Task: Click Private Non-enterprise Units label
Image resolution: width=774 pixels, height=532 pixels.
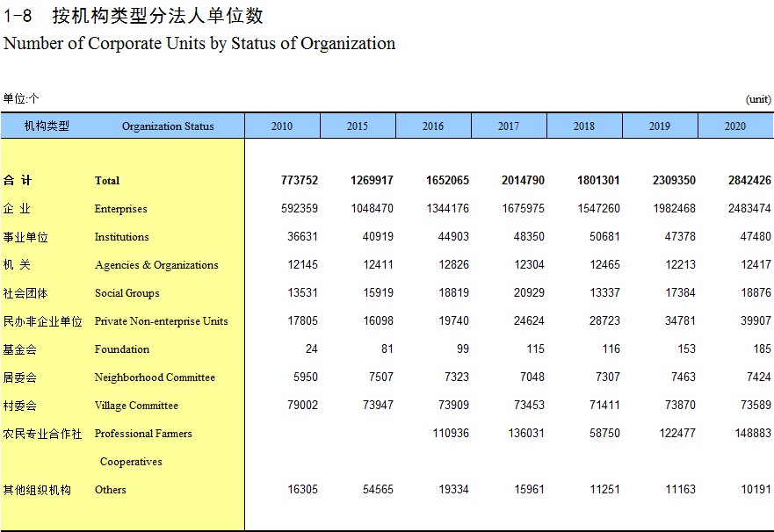Action: coord(162,321)
